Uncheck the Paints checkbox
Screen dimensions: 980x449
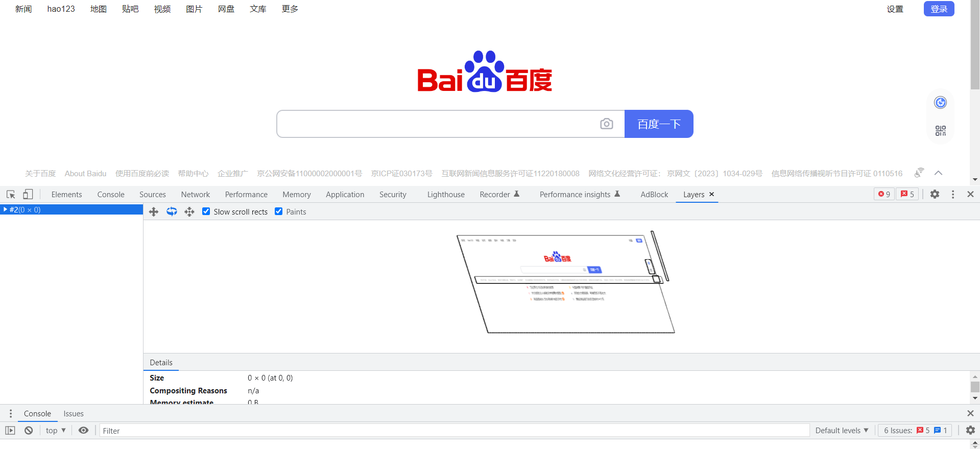(x=279, y=211)
